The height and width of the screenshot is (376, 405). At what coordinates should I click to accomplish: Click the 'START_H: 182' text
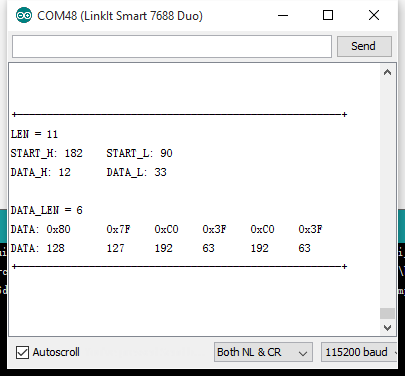point(47,153)
